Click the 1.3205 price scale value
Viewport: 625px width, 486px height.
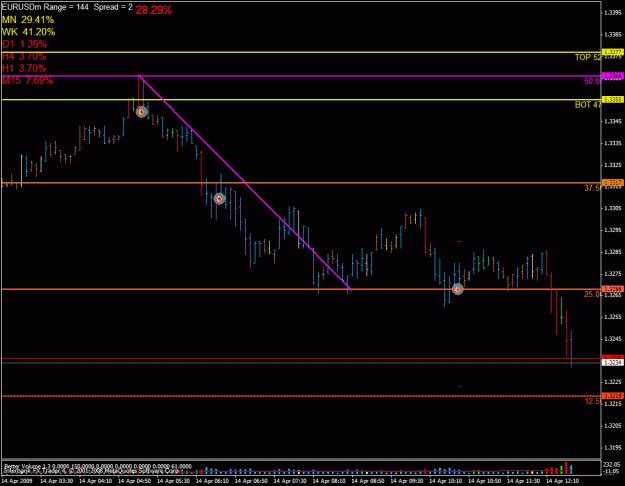613,426
